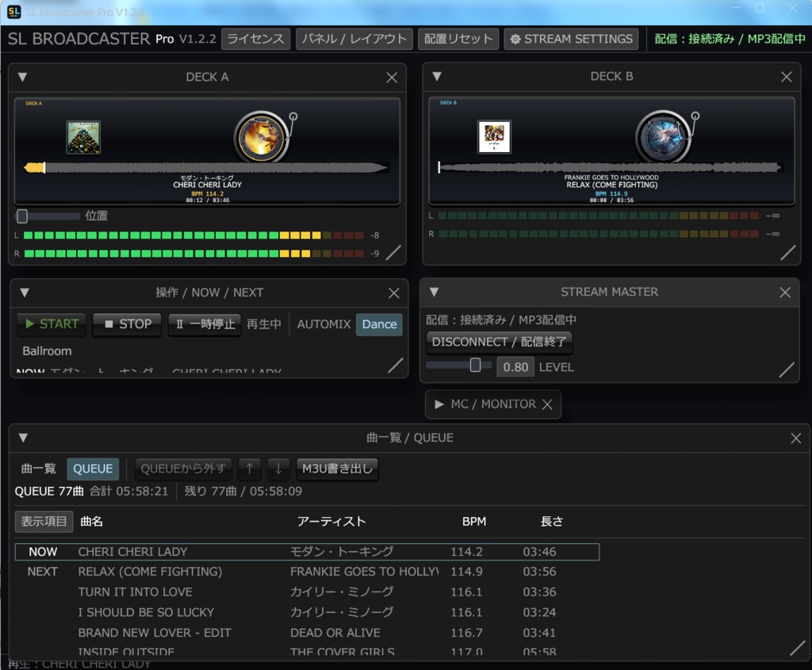Click the DECK A 位置 position slider
The height and width of the screenshot is (670, 812).
(x=48, y=216)
